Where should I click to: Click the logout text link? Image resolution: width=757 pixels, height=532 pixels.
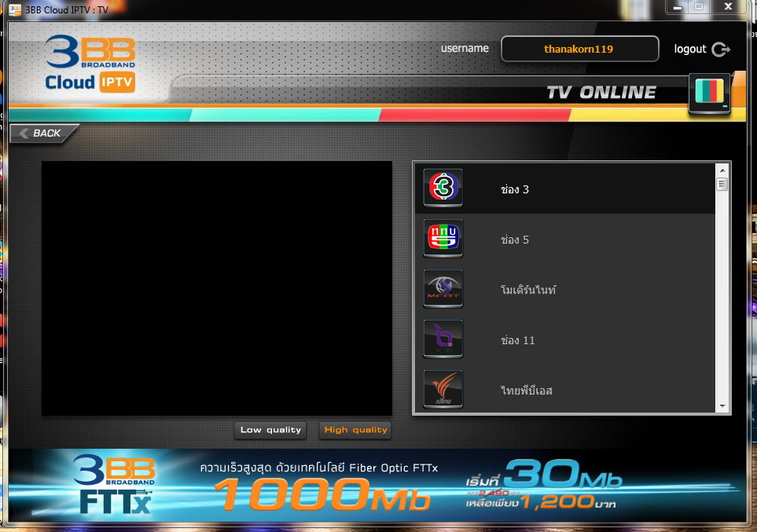[x=690, y=50]
